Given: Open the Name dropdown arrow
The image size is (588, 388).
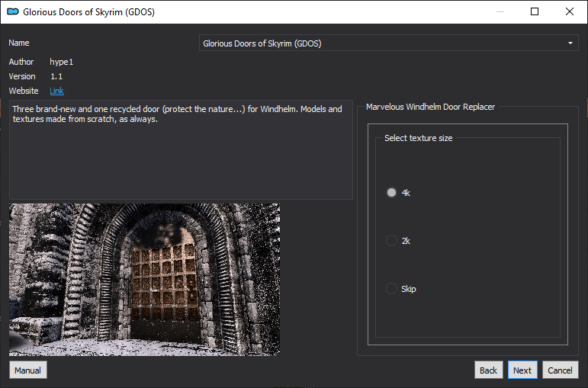Looking at the screenshot, I should pos(570,43).
